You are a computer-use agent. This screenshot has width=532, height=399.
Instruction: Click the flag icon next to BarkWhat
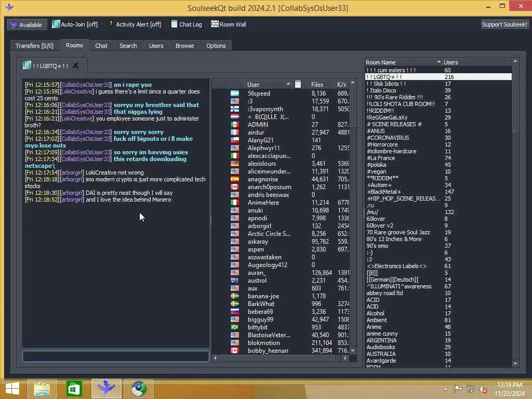(x=235, y=304)
